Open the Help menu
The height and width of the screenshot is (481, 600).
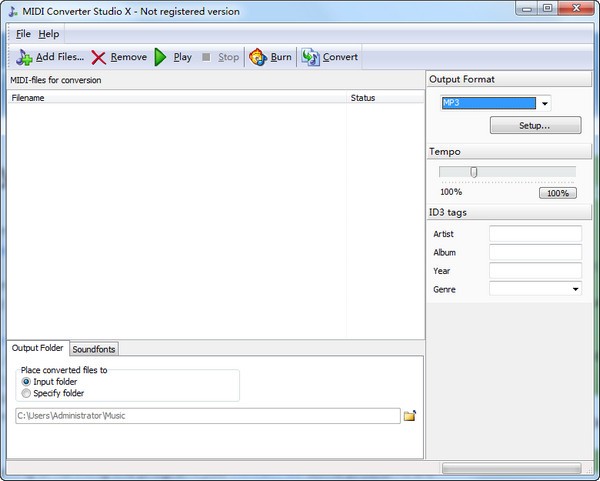coord(48,34)
